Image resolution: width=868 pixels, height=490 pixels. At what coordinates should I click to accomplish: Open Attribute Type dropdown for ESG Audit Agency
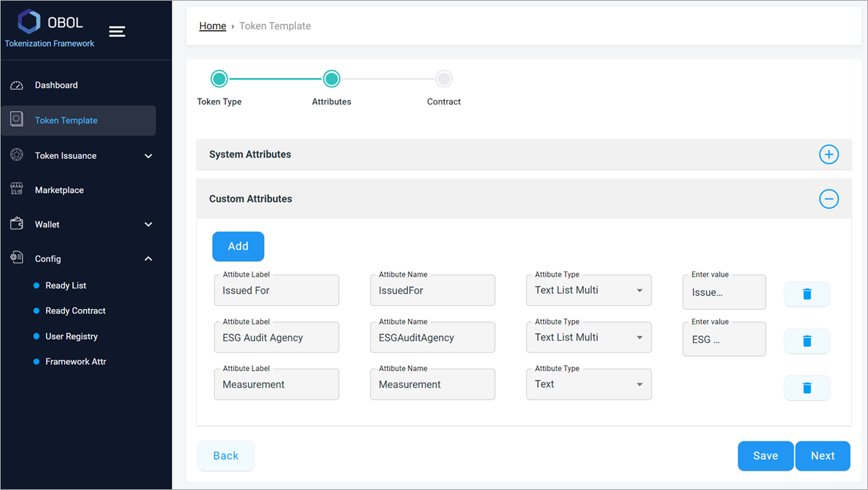[x=588, y=338]
